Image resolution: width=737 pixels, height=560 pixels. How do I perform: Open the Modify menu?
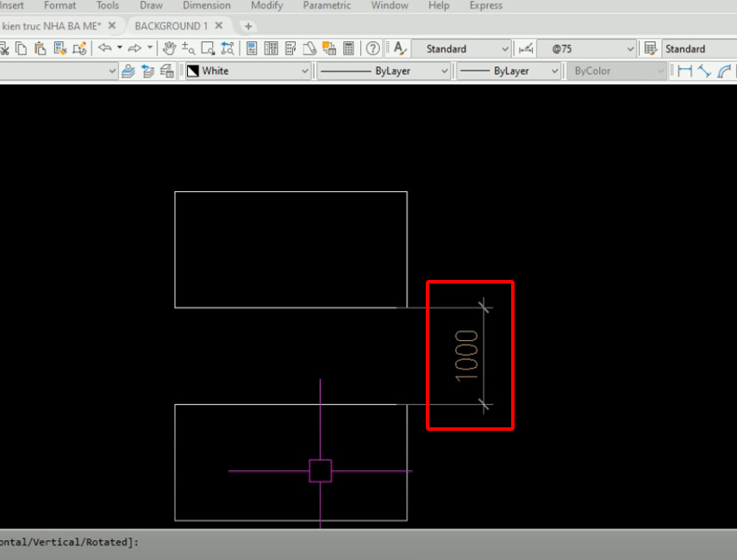click(266, 5)
